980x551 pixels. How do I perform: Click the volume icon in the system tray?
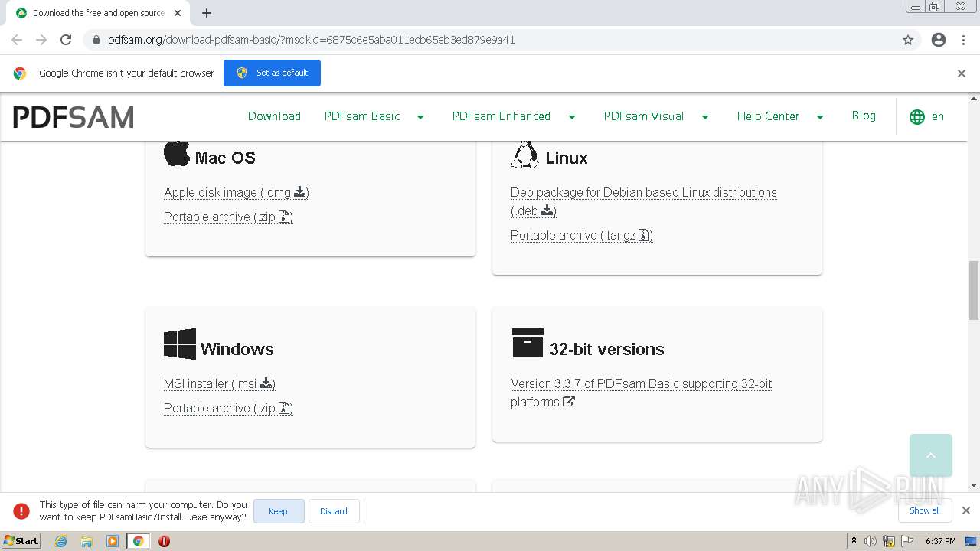[871, 541]
